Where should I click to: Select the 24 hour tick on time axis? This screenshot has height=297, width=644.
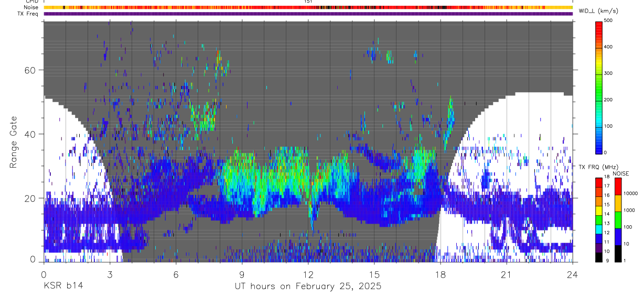tap(572, 274)
